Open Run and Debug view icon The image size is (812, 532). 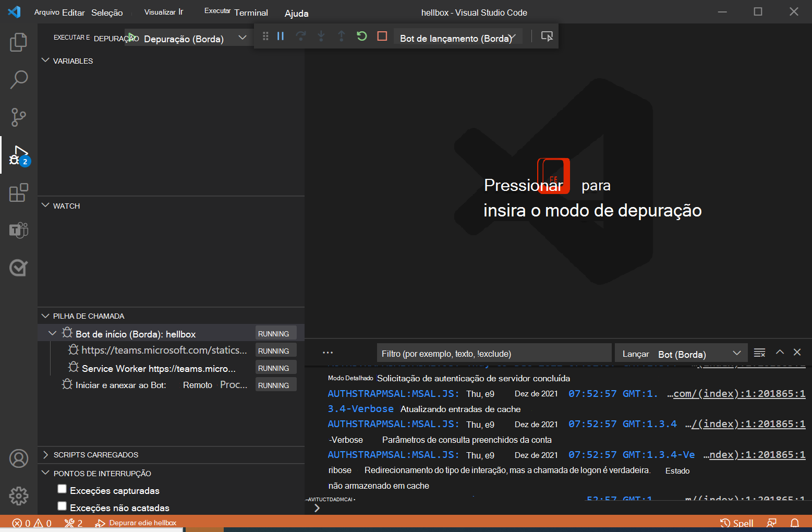(x=19, y=155)
